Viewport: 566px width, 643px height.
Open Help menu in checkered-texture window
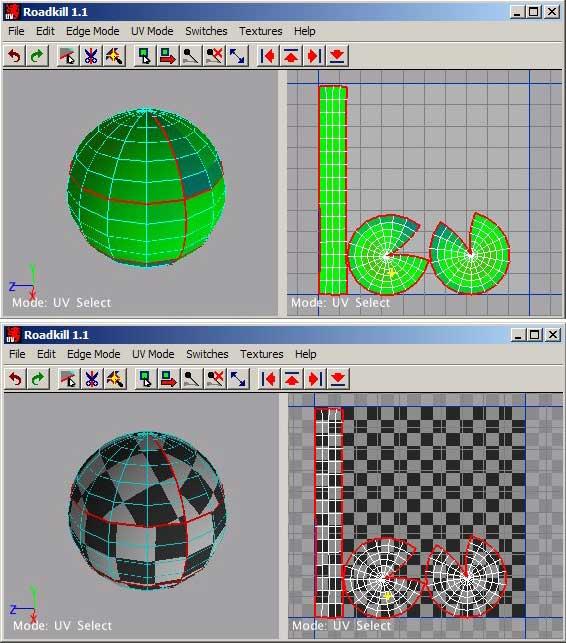coord(306,354)
